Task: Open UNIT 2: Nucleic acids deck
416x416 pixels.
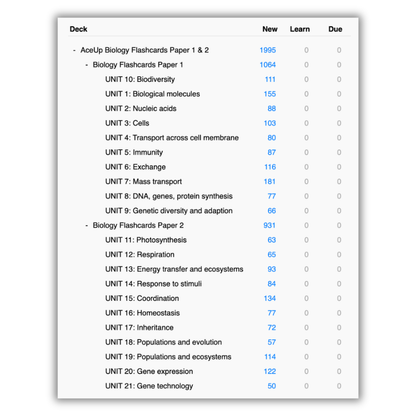Action: point(141,109)
